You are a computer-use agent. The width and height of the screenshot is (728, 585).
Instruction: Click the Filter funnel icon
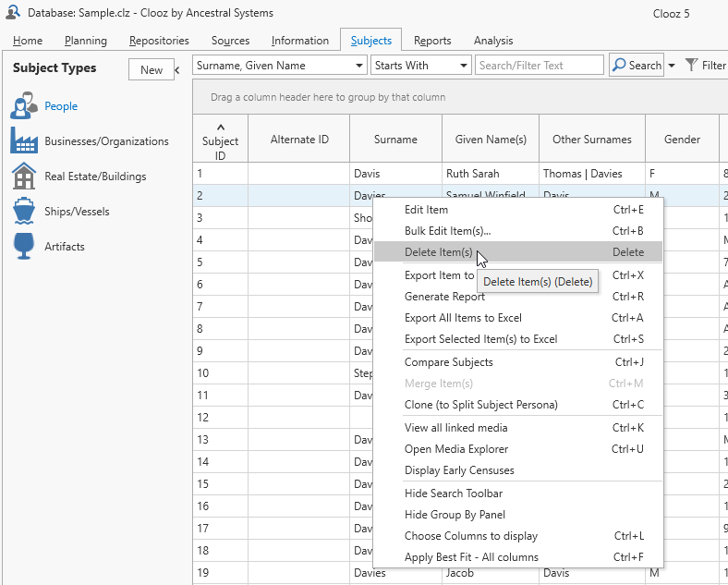click(690, 66)
